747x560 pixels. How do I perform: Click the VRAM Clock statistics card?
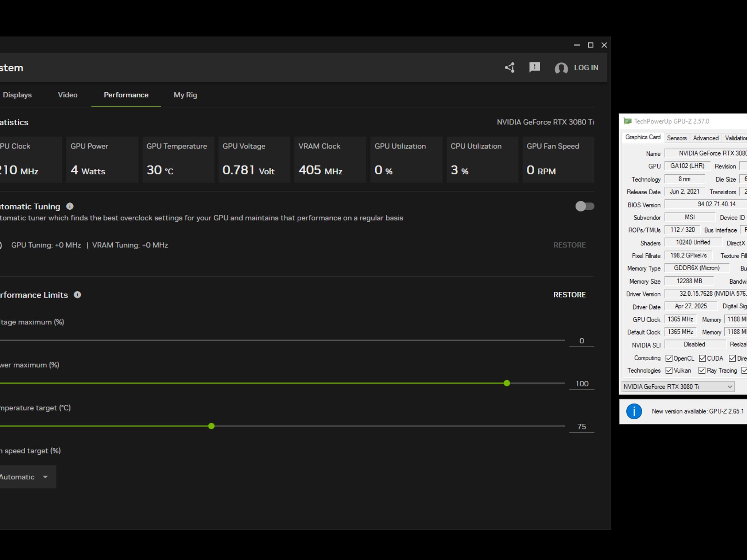[330, 159]
